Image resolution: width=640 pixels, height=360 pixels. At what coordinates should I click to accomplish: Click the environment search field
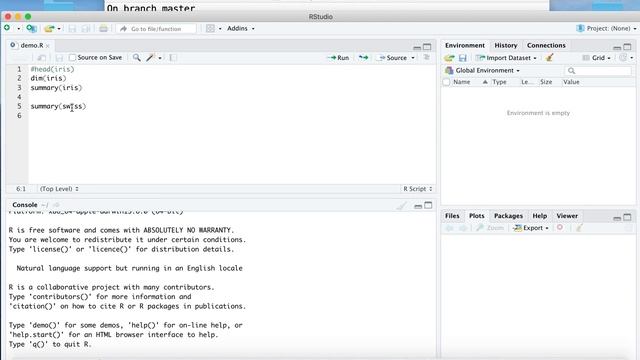click(x=598, y=71)
